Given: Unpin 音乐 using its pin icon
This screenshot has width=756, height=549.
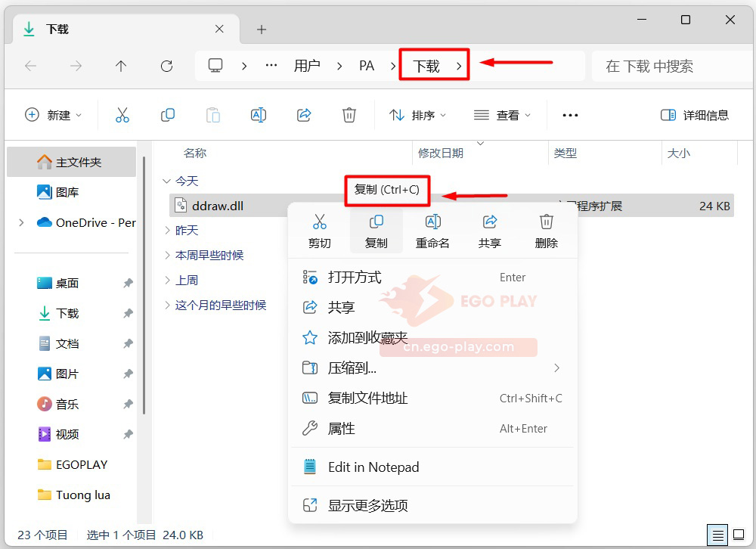Looking at the screenshot, I should point(128,405).
